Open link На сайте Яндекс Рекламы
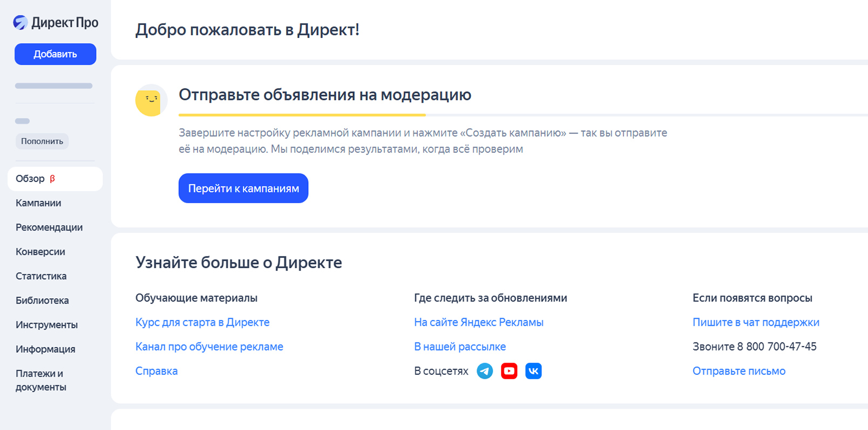 [x=479, y=322]
